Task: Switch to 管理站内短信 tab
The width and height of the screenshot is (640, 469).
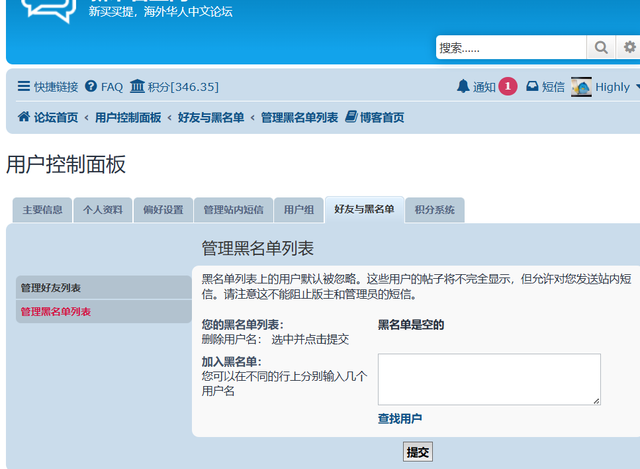Action: click(233, 210)
